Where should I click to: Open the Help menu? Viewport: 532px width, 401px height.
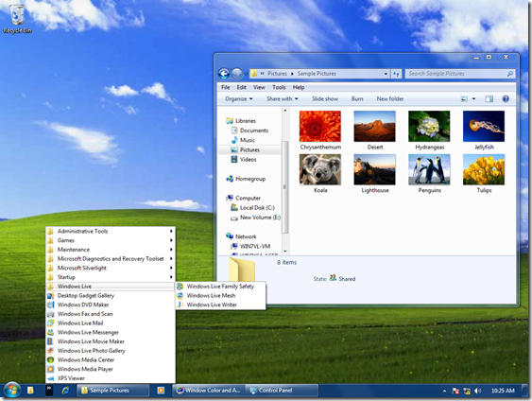[299, 87]
